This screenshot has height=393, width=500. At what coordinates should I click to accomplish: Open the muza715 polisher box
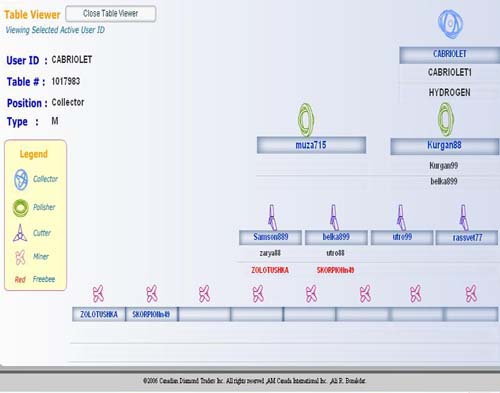coord(311,145)
